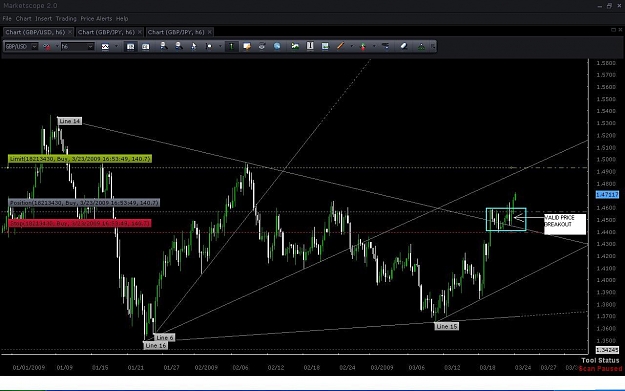The width and height of the screenshot is (625, 391).
Task: Expand arrow beside the orange line tool
Action: 351,47
